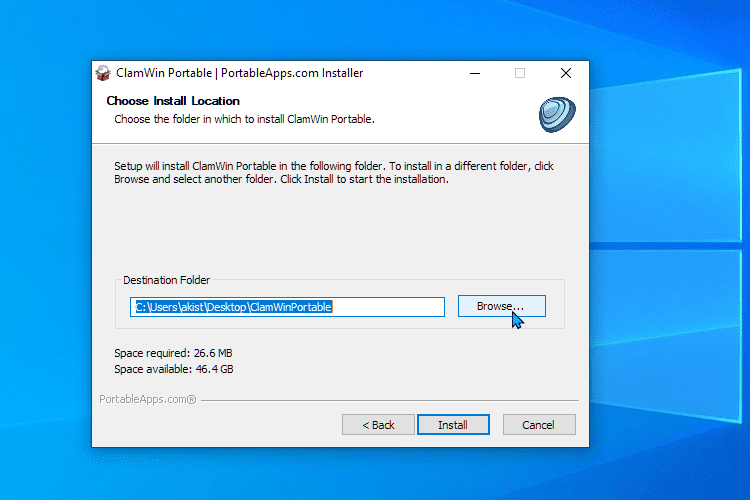Screen dimensions: 750x500
Task: Click the 'Choose Install Location' heading
Action: pos(173,101)
